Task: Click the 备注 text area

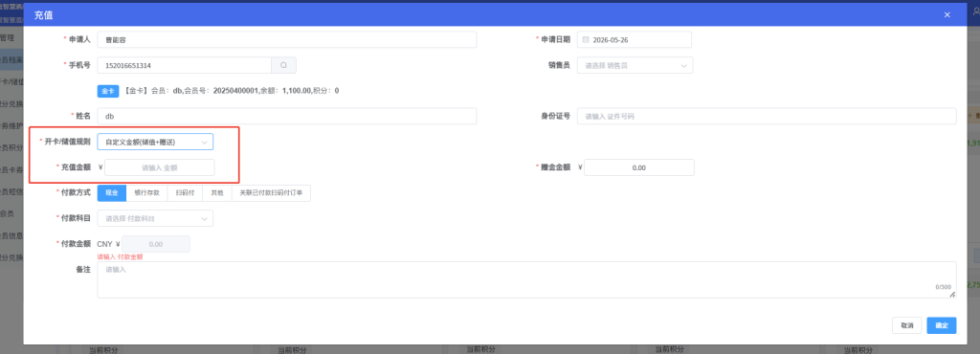Action: (527, 279)
